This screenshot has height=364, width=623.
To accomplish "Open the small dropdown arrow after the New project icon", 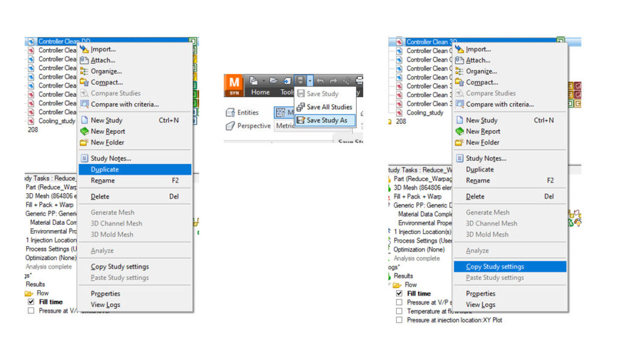I will pyautogui.click(x=263, y=81).
